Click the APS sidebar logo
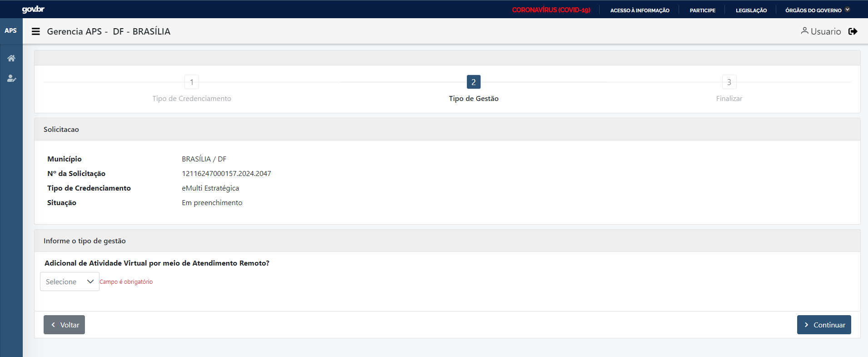The image size is (868, 357). point(11,31)
